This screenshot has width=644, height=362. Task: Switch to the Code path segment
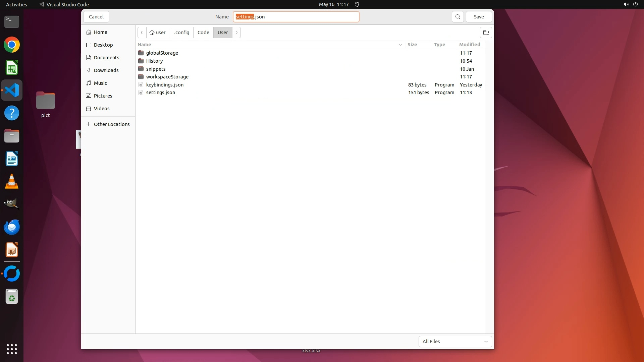click(x=203, y=33)
